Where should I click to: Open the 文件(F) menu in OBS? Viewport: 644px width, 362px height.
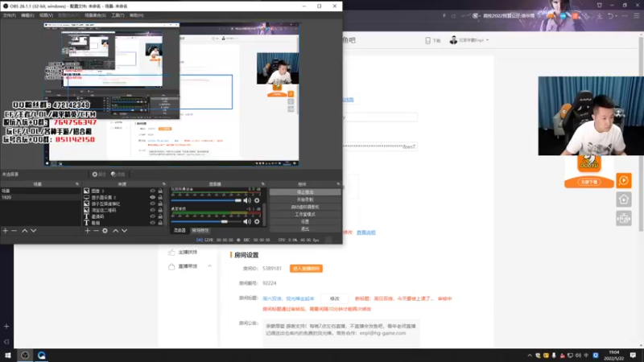coord(9,15)
